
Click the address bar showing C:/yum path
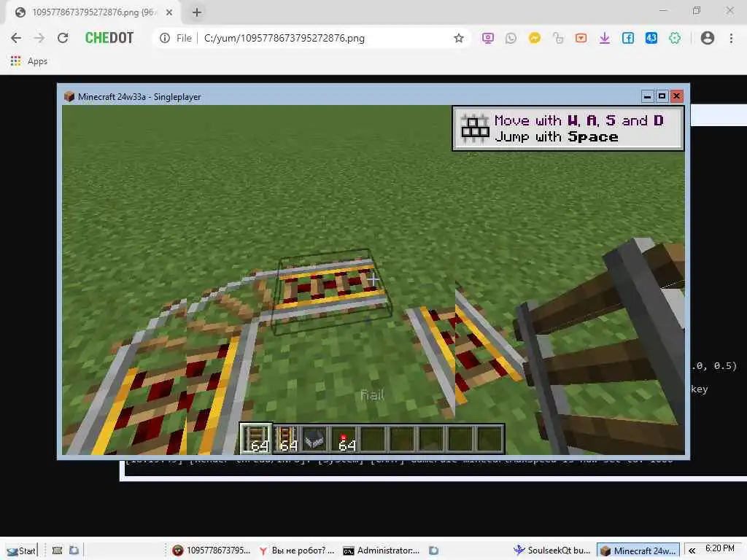284,38
